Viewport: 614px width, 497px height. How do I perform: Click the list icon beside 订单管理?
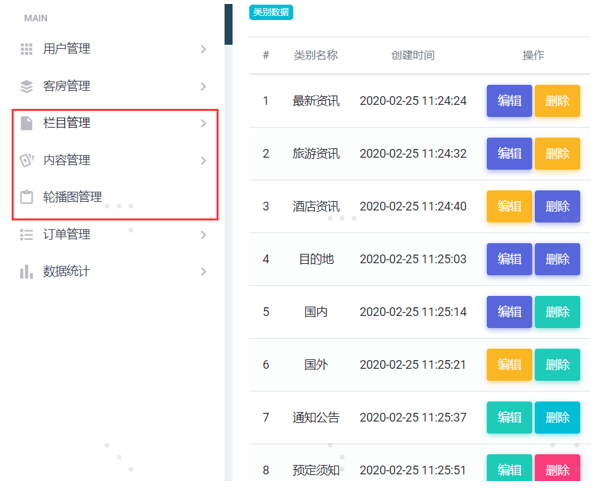click(x=26, y=235)
